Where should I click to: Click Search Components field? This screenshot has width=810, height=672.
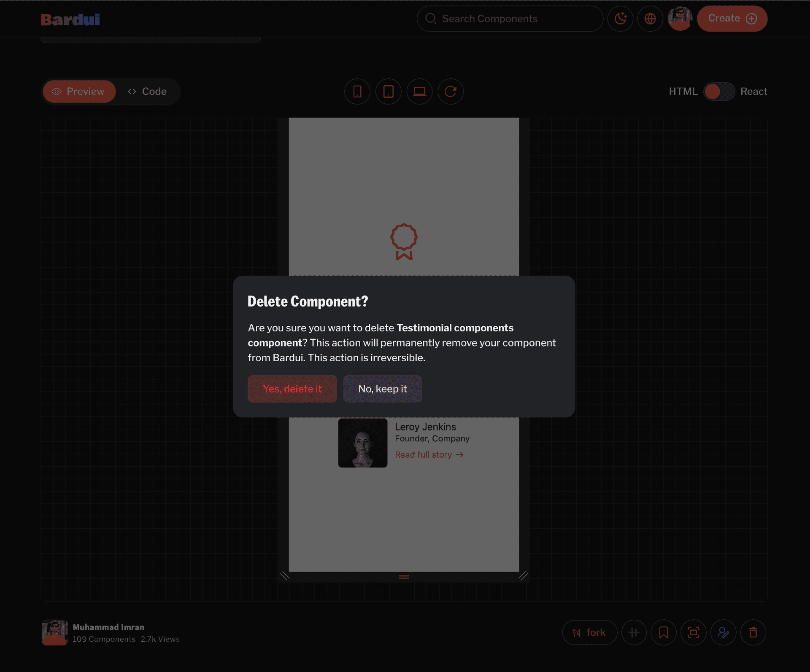pyautogui.click(x=510, y=19)
